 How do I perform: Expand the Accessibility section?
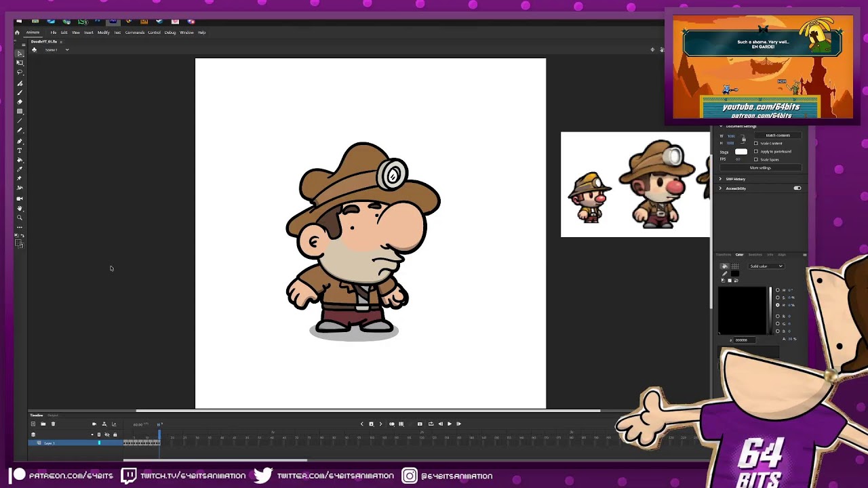point(720,188)
